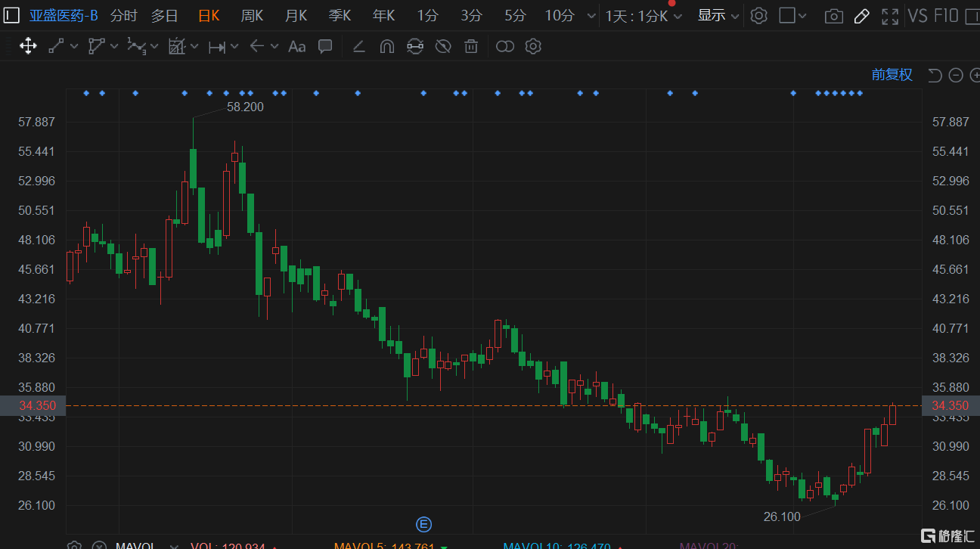Switch to the 多日 chart tab
980x549 pixels.
click(x=164, y=15)
